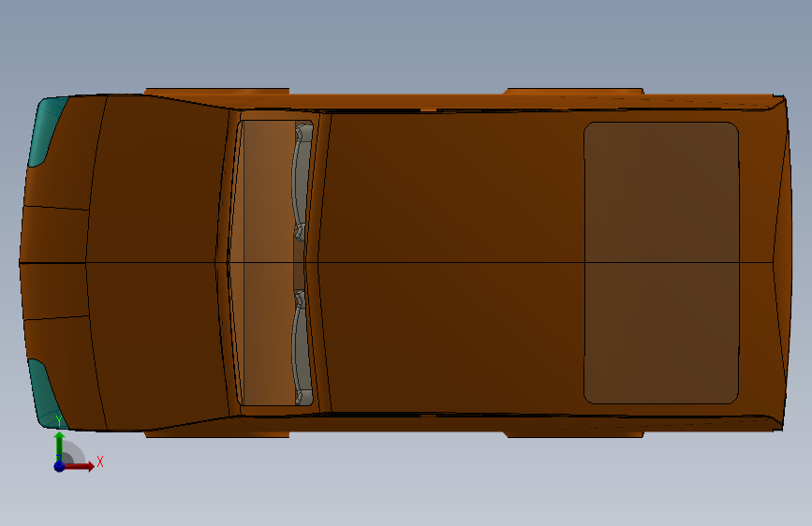Select the rounded rectangular panel on the rear roof

coord(661,263)
